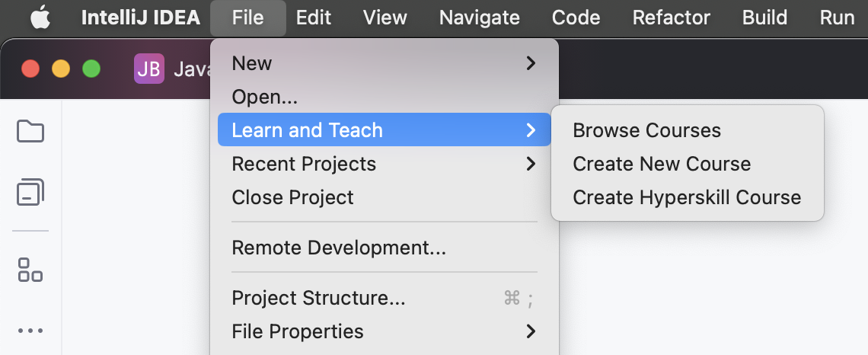Show more tool windows ellipsis icon
Screen dimensions: 868x355
click(x=30, y=331)
